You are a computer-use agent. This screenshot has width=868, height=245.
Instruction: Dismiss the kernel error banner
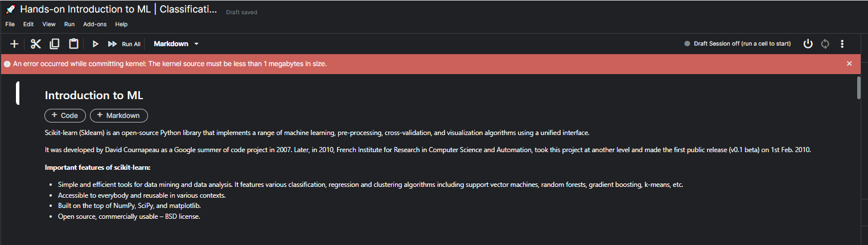click(x=849, y=64)
